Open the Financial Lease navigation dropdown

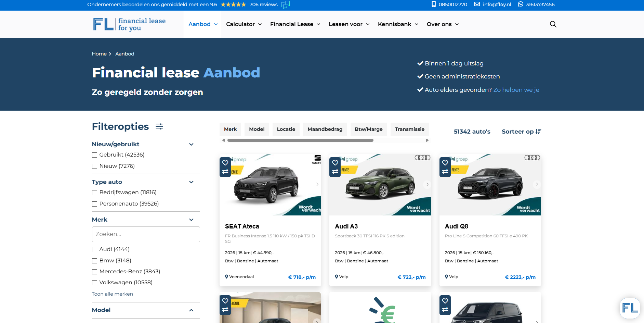coord(295,24)
